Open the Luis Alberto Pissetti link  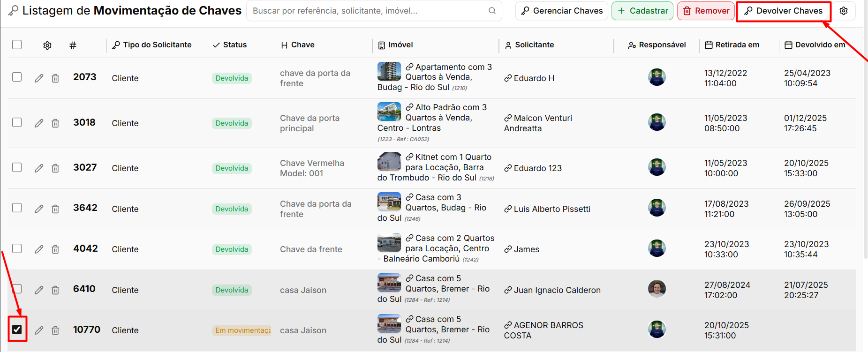click(x=547, y=209)
